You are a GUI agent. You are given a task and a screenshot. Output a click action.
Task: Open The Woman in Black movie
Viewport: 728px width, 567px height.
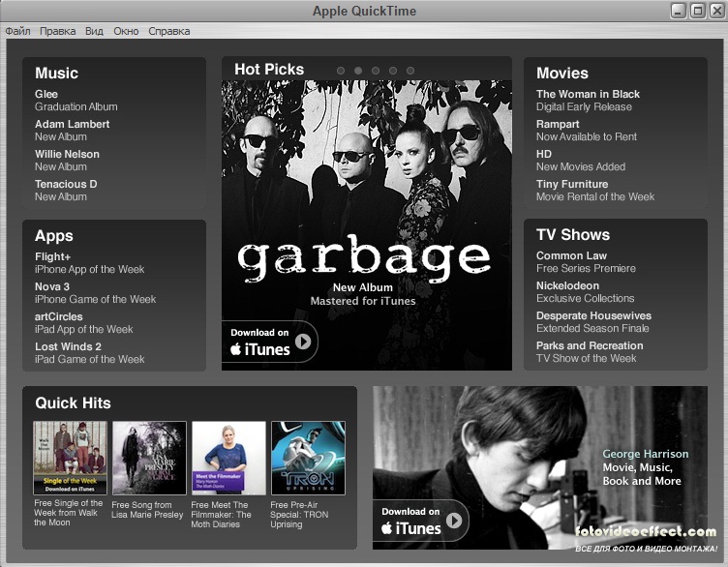click(x=588, y=101)
